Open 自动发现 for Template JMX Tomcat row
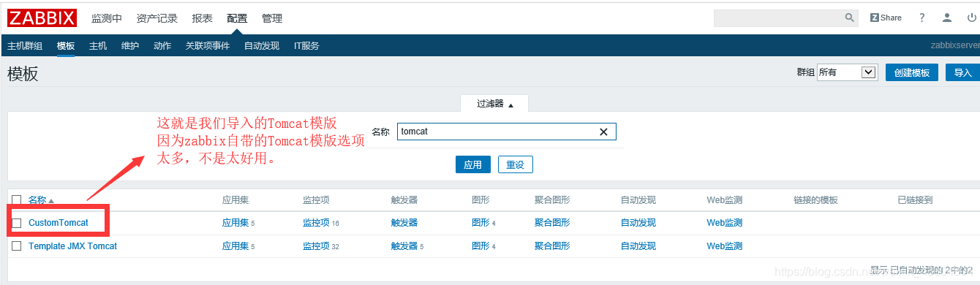The image size is (980, 285). (x=638, y=246)
